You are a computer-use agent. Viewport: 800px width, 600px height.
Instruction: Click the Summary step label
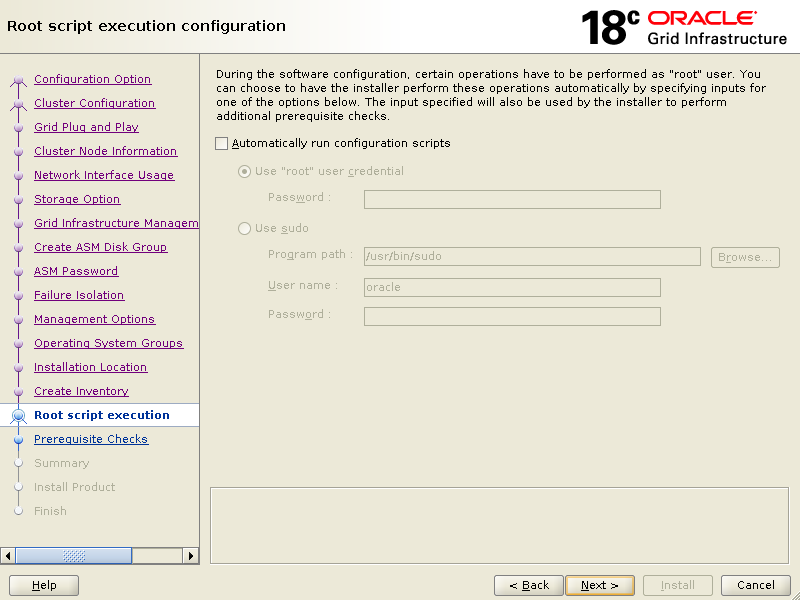[61, 463]
